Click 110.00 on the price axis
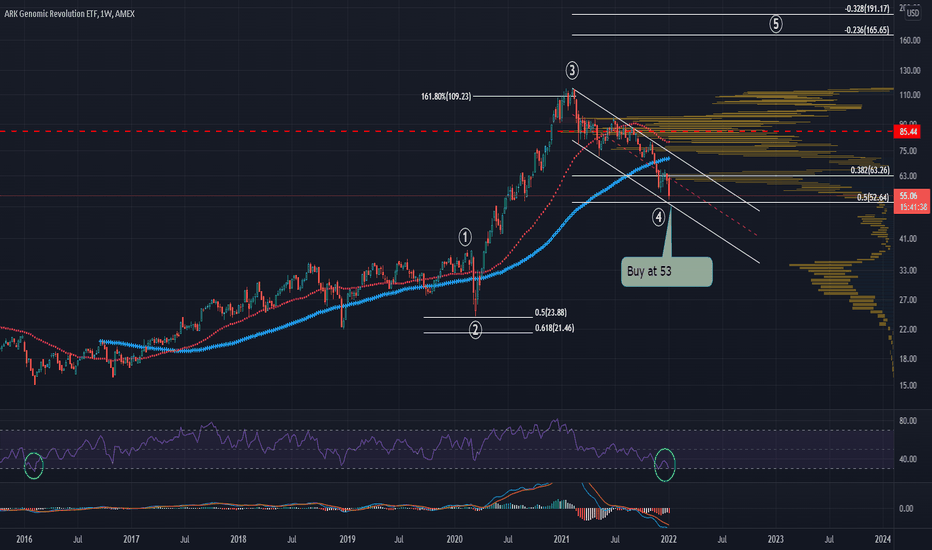This screenshot has width=932, height=550. (x=909, y=95)
